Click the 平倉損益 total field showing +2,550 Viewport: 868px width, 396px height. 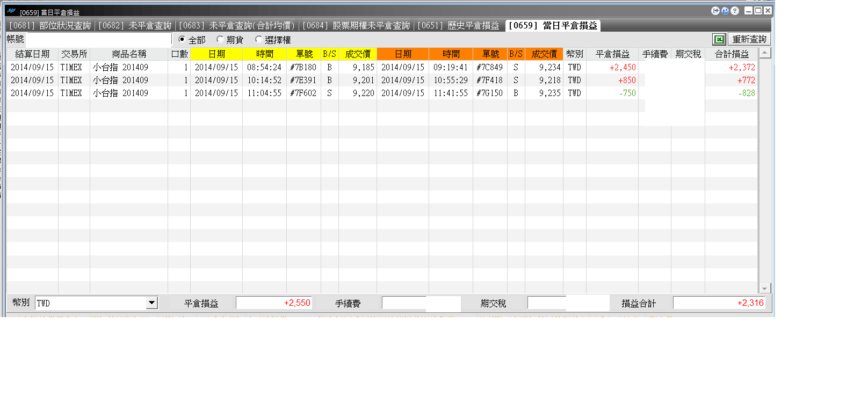point(274,303)
